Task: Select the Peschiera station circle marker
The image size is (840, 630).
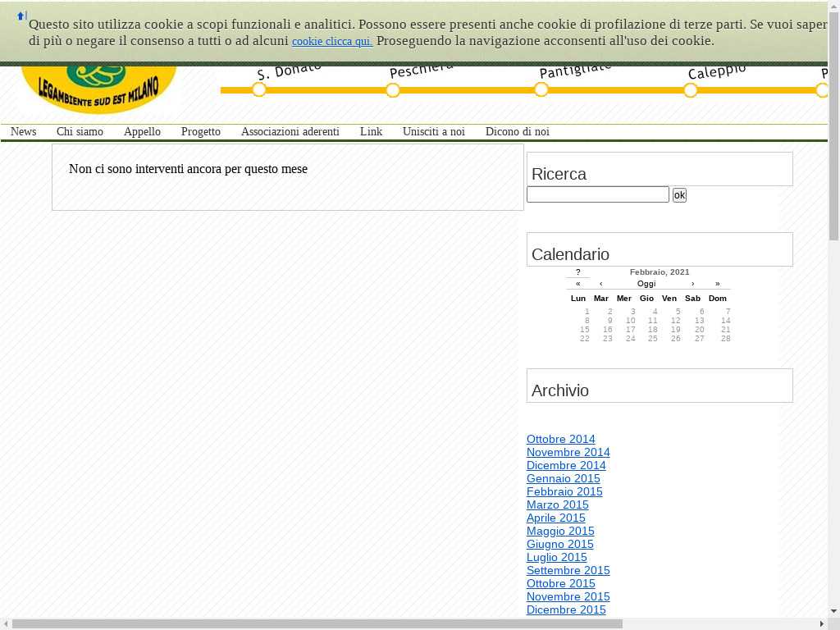Action: [x=393, y=90]
